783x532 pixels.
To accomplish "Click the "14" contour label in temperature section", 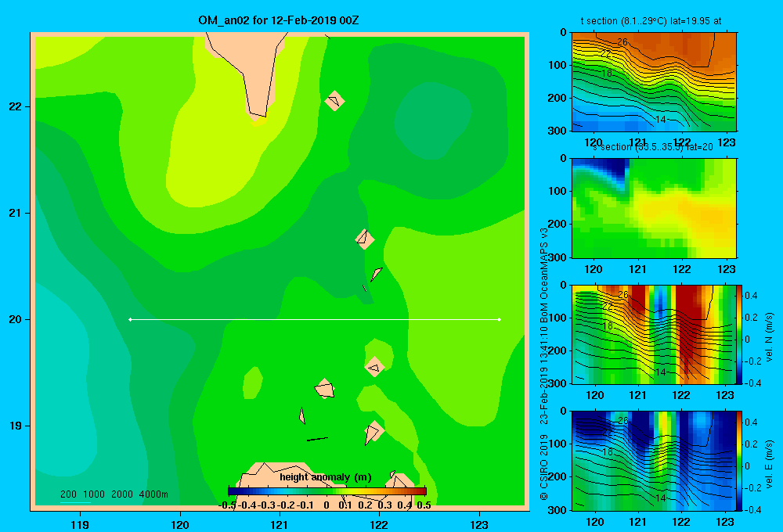I will click(x=661, y=119).
